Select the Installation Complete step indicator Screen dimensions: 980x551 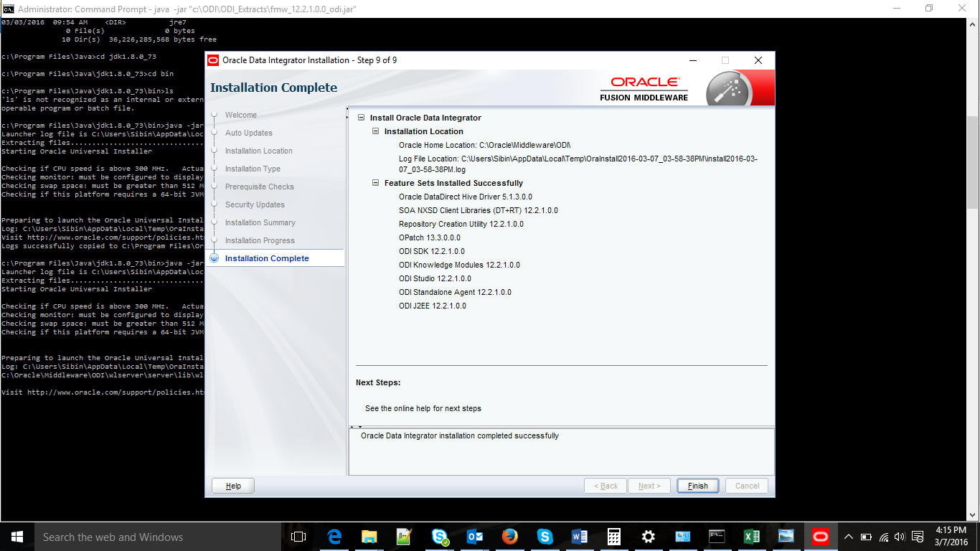click(266, 258)
